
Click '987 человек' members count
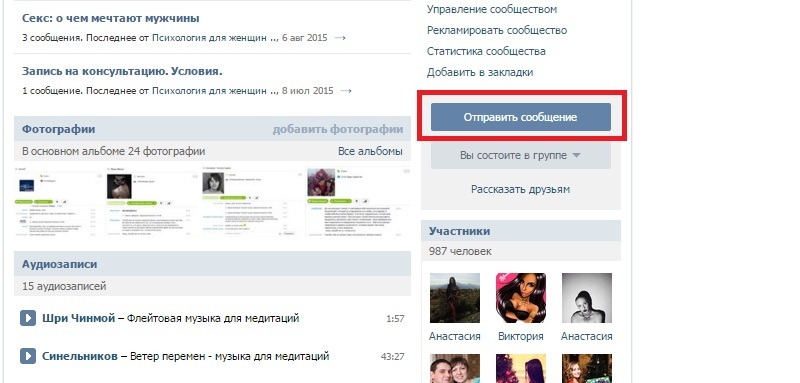tap(460, 251)
